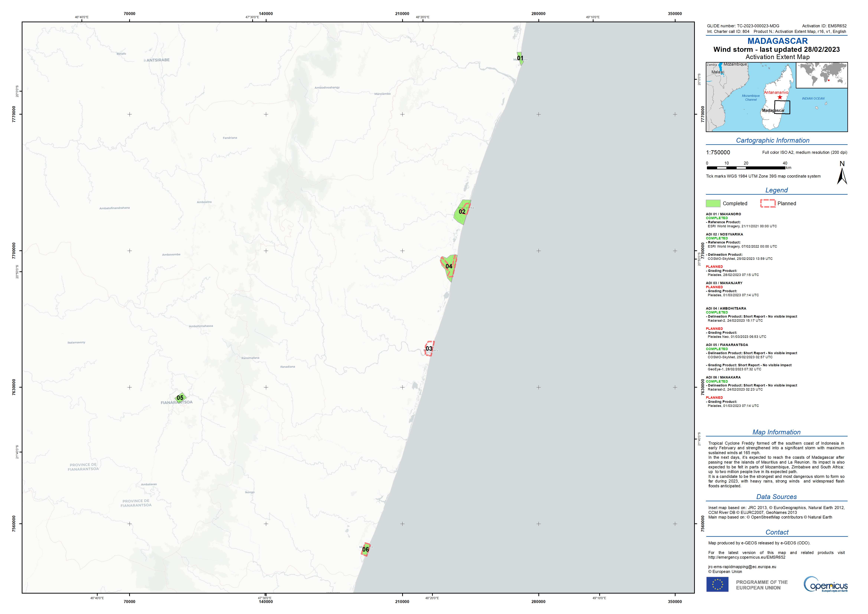Click the Cartographic Information heading
868x614 pixels.
click(x=772, y=140)
